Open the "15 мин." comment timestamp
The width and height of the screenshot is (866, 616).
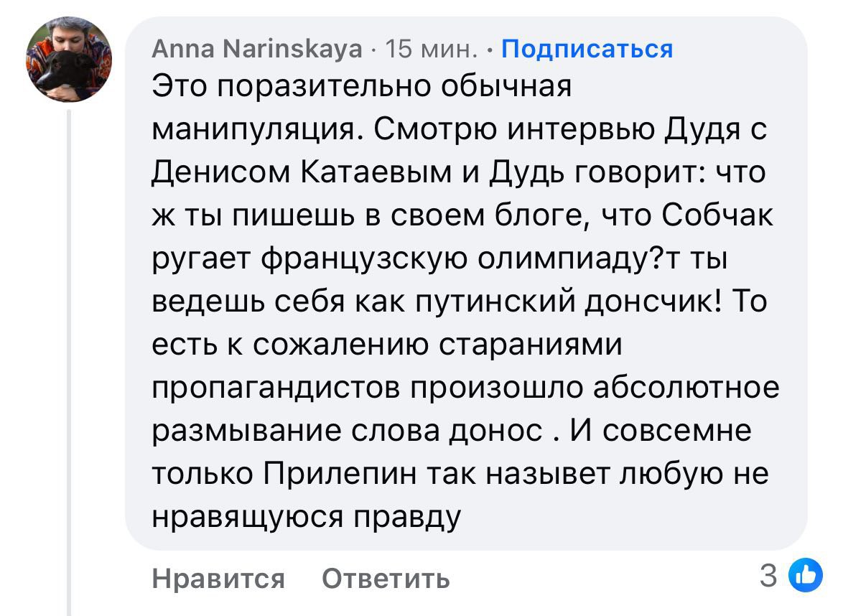[x=432, y=49]
